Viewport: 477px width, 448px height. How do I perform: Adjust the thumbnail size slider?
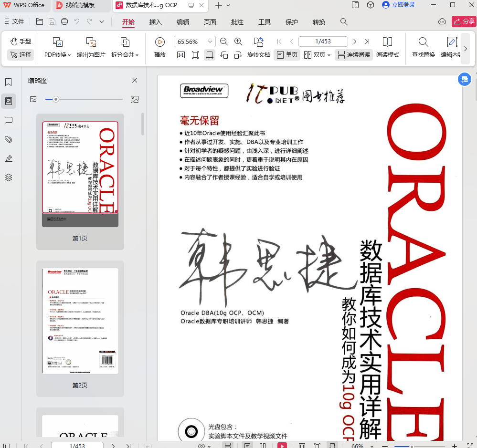[56, 99]
